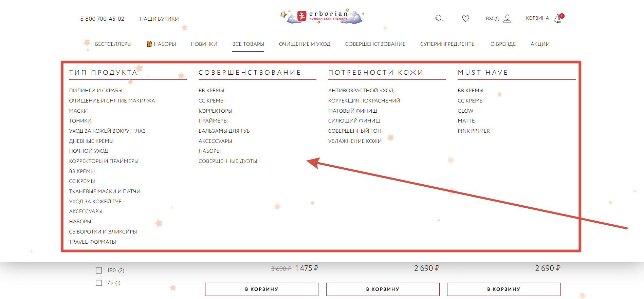Viewport: 644px width, 299px height.
Task: Open the search magnifier icon
Action: 439,18
